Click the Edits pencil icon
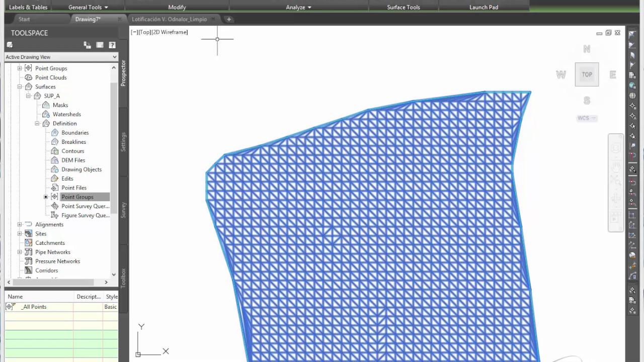The height and width of the screenshot is (362, 644). [x=55, y=178]
